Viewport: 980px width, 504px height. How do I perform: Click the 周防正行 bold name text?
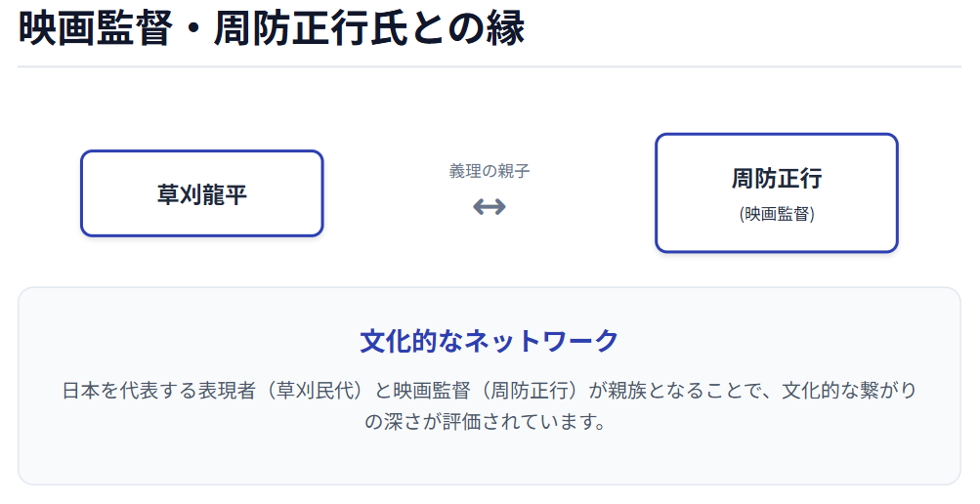pyautogui.click(x=777, y=179)
